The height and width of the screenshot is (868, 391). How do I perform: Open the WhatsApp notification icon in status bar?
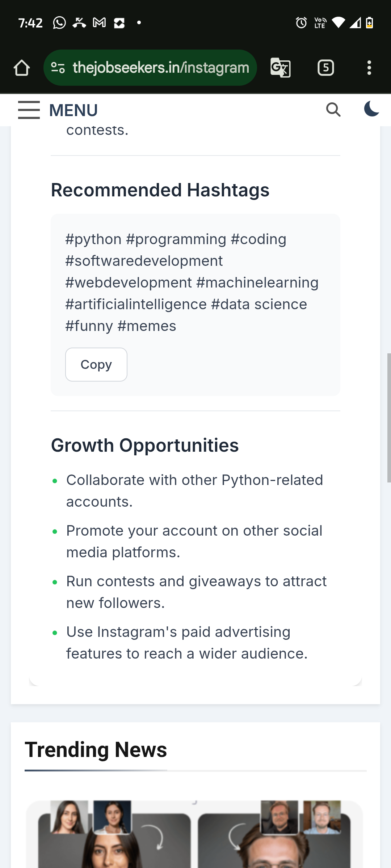coord(59,23)
